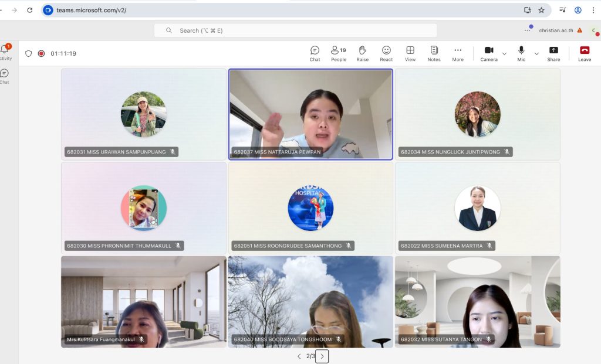
Task: Click the Share screen icon
Action: [x=553, y=53]
